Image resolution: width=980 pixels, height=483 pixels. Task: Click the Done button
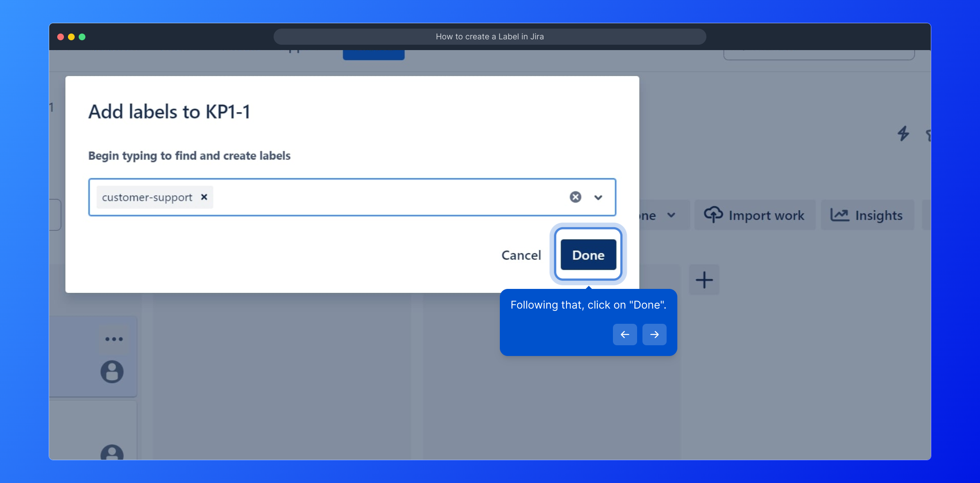(x=588, y=255)
